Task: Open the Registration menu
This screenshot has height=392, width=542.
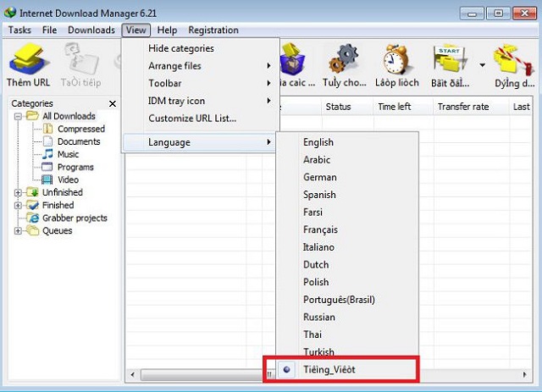Action: point(213,30)
